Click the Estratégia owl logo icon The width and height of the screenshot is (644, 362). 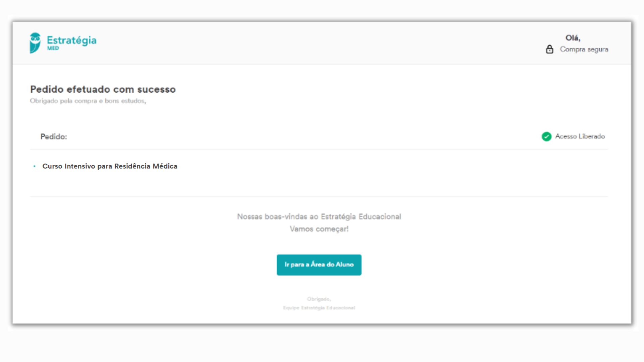tap(35, 43)
